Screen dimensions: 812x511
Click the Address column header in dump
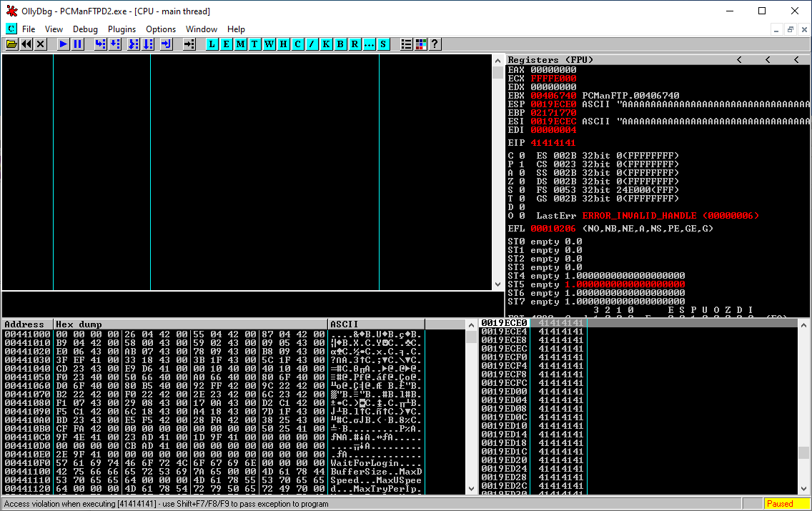[27, 324]
